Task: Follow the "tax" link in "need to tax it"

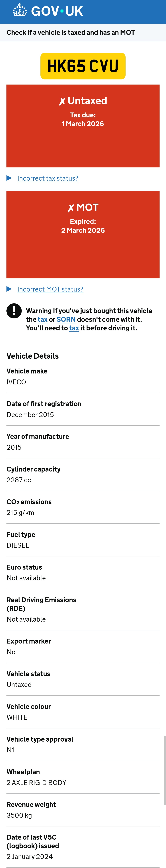Action: pos(74,328)
